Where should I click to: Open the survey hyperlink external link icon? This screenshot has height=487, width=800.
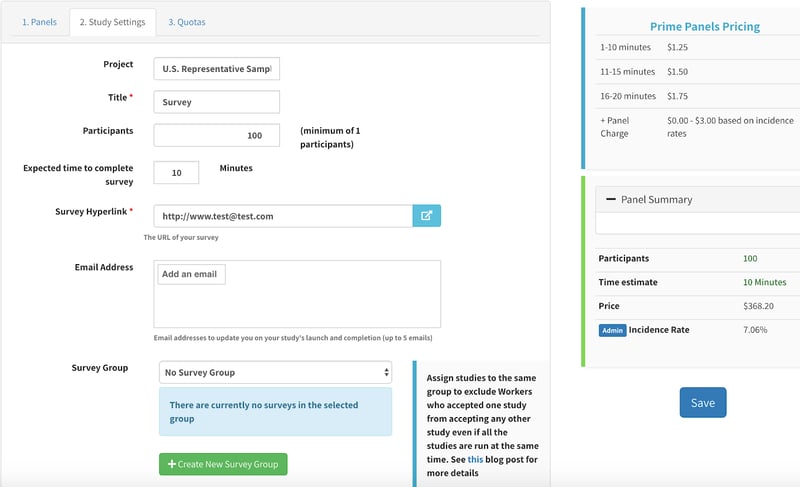pyautogui.click(x=426, y=215)
